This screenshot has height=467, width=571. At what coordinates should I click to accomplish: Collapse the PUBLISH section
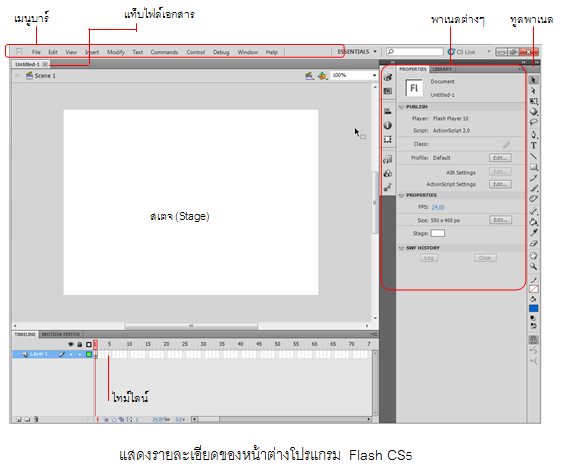pos(401,107)
